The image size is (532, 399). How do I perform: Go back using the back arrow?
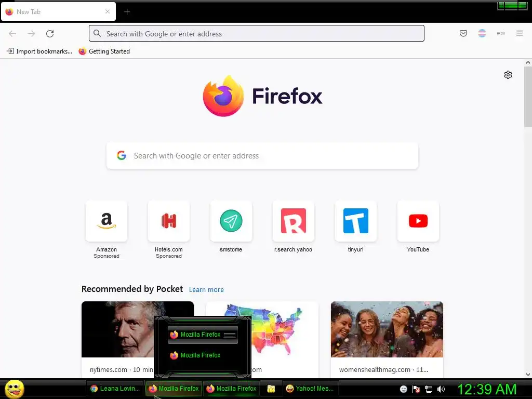click(12, 34)
